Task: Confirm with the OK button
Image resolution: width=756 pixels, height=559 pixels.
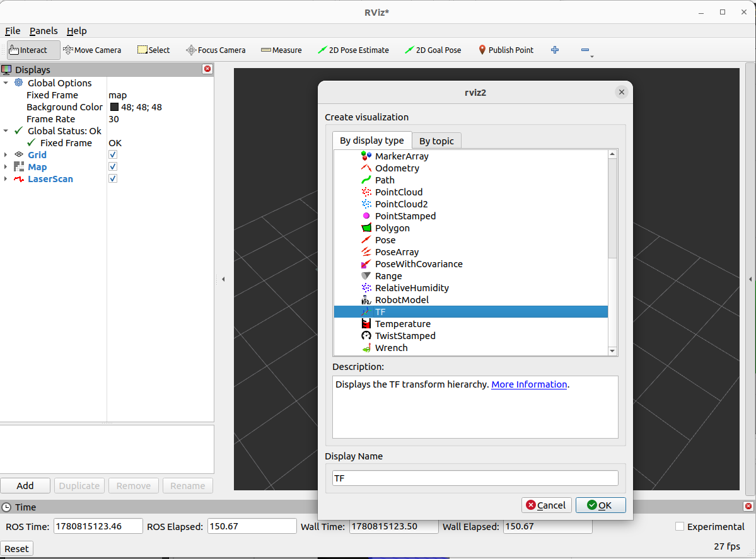Action: [x=600, y=505]
